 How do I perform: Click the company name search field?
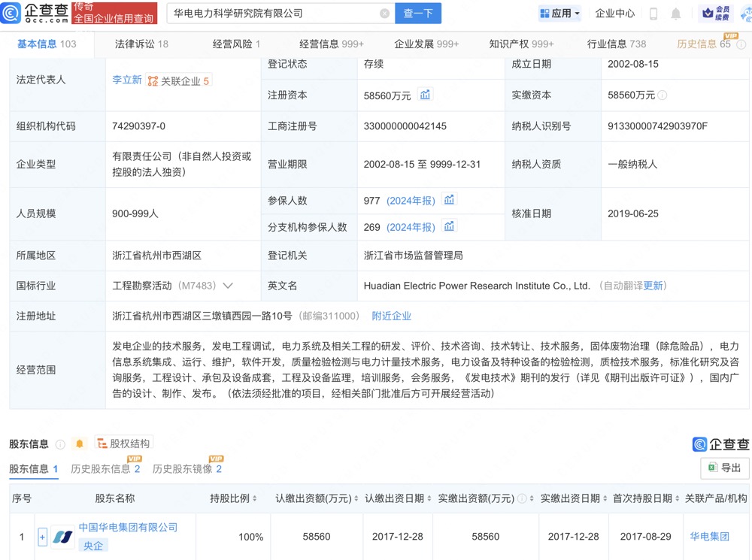pyautogui.click(x=271, y=14)
